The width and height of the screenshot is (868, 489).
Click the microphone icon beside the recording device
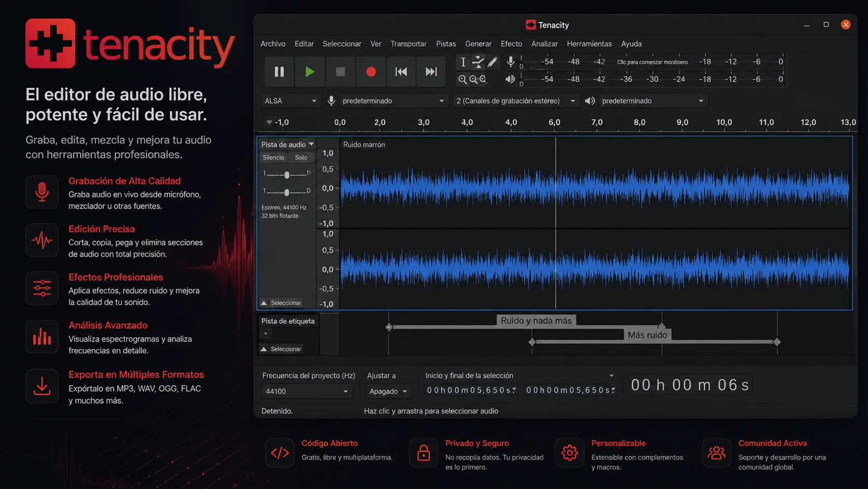(331, 101)
